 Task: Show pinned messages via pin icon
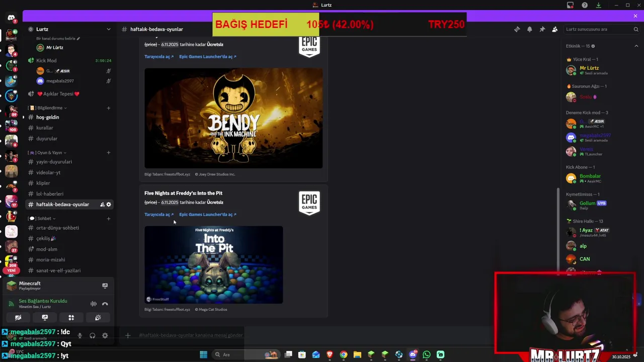tap(542, 29)
